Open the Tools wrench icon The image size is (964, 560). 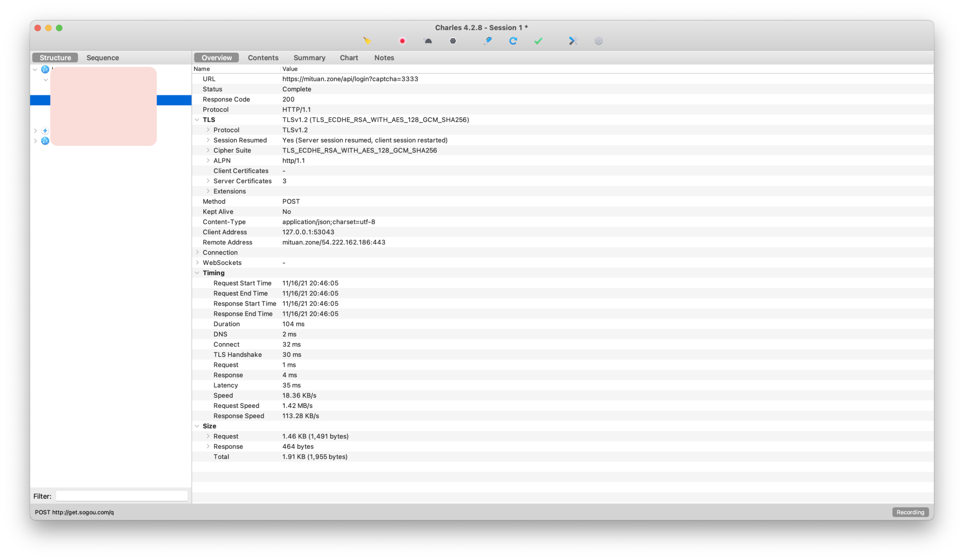[573, 41]
